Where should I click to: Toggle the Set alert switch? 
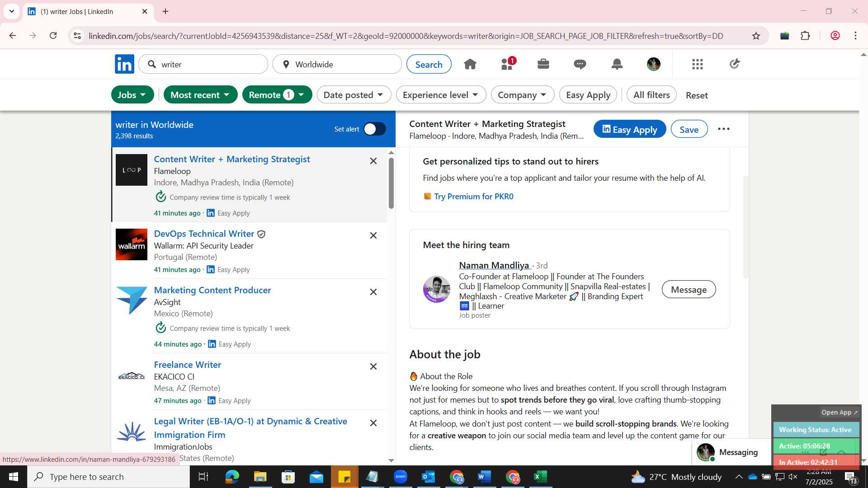coord(375,129)
